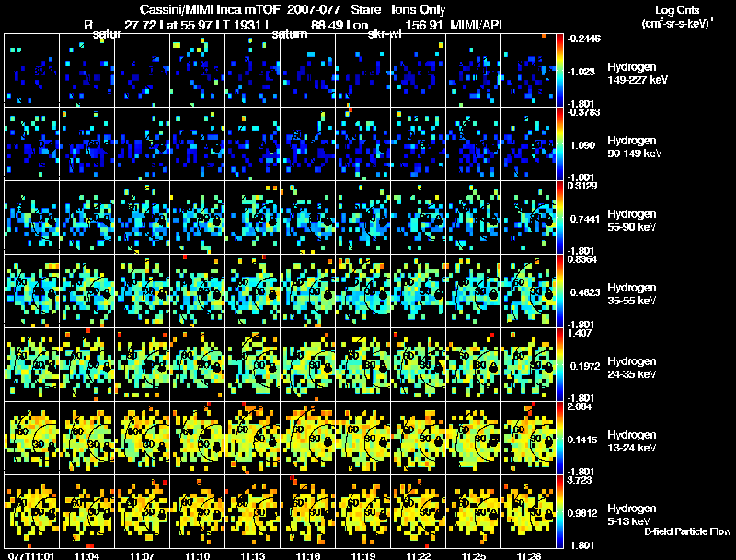Image resolution: width=736 pixels, height=560 pixels.
Task: Click the 0.1415 color scale value
Action: (x=582, y=440)
